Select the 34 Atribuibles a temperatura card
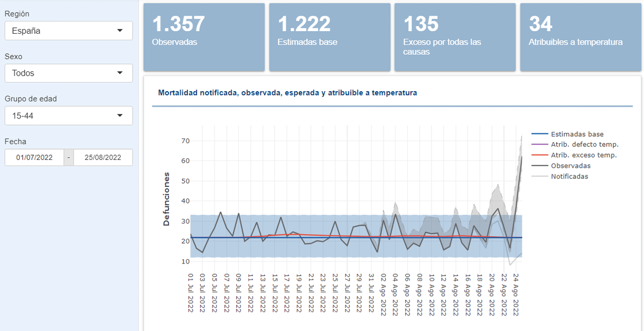The height and width of the screenshot is (331, 644). (x=581, y=37)
